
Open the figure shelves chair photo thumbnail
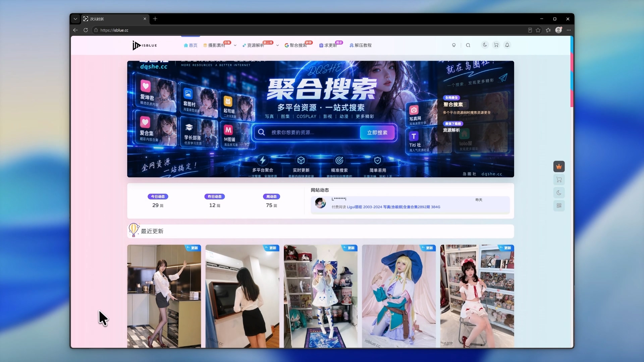[x=477, y=296]
